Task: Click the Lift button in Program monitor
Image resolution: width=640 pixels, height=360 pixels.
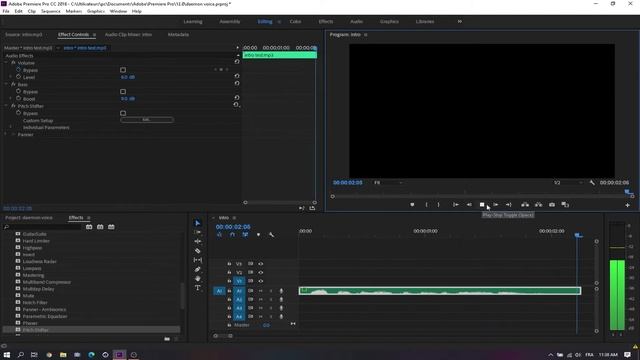Action: pos(525,204)
